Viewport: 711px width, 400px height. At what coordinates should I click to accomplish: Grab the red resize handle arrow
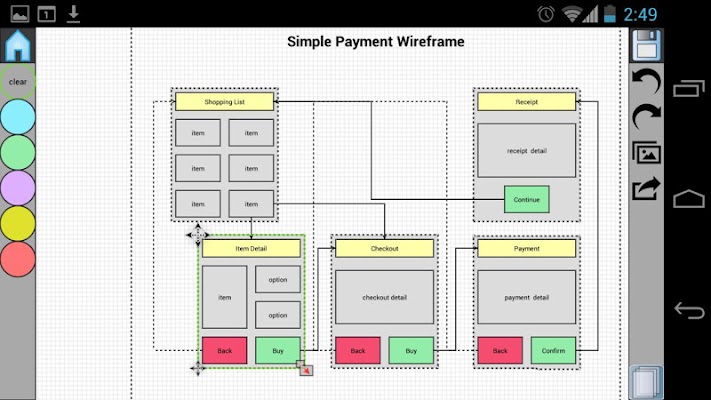tap(307, 370)
